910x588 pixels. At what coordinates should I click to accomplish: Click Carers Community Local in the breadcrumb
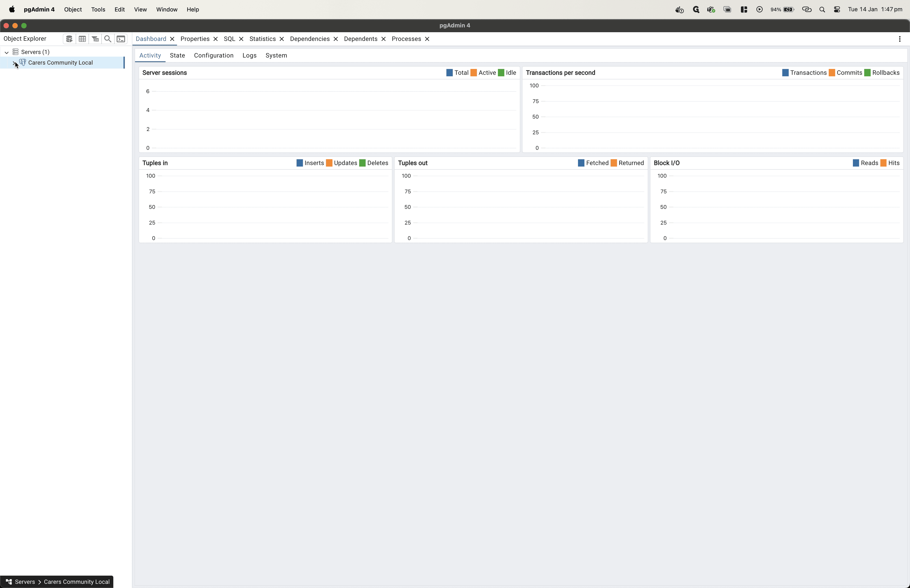tap(77, 582)
